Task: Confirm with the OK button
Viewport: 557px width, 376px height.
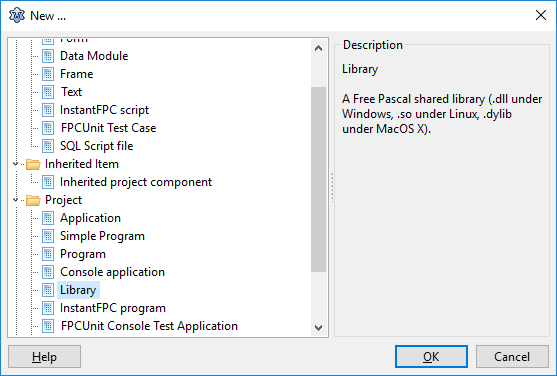Action: tap(431, 356)
